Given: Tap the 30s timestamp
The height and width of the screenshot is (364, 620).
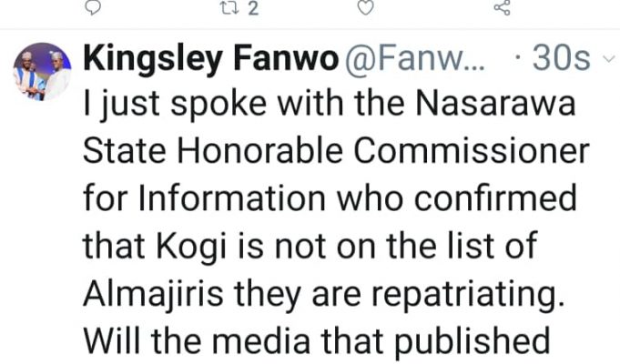Looking at the screenshot, I should pos(561,58).
